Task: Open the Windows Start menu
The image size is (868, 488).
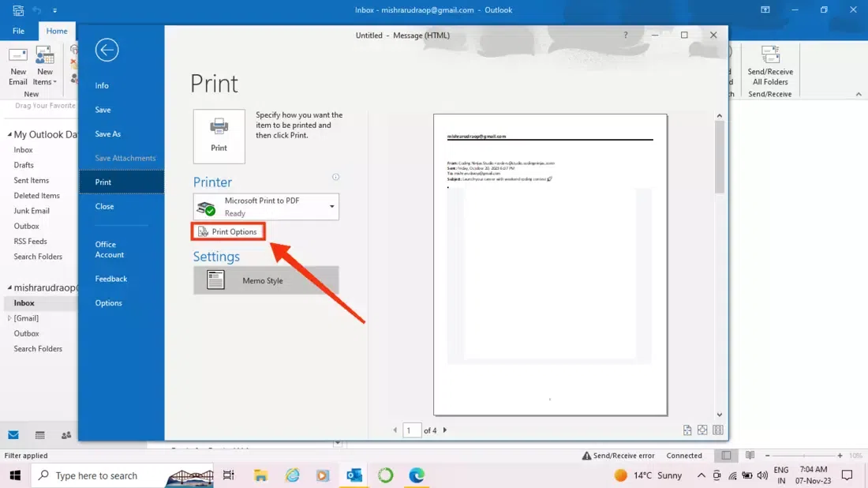Action: coord(15,475)
